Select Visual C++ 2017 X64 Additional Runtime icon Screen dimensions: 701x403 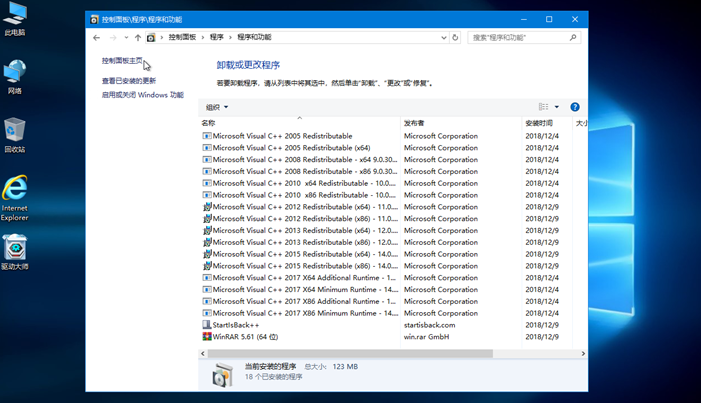(x=207, y=278)
